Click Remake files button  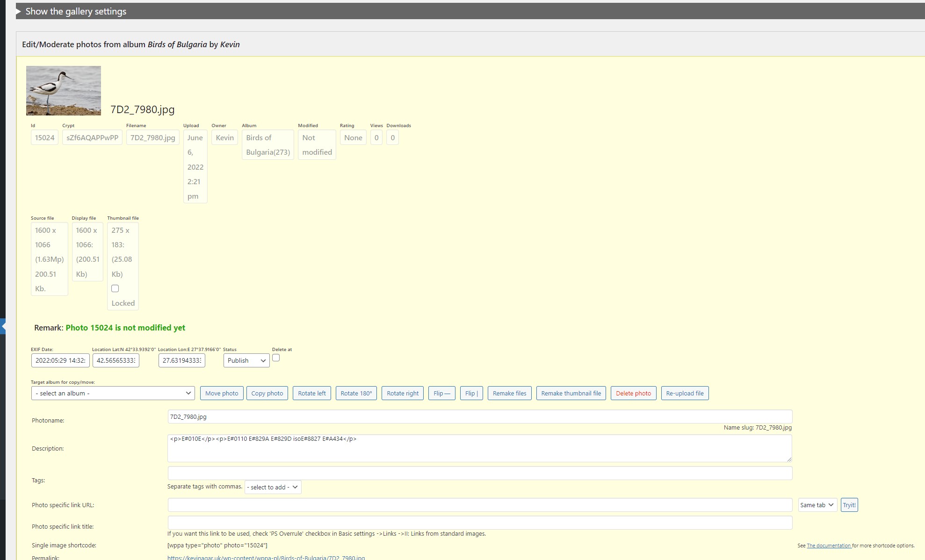pyautogui.click(x=510, y=393)
